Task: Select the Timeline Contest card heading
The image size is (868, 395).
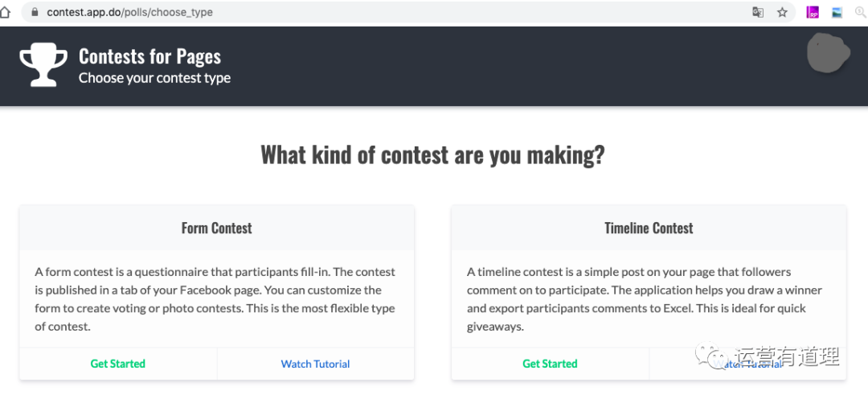Action: (649, 228)
